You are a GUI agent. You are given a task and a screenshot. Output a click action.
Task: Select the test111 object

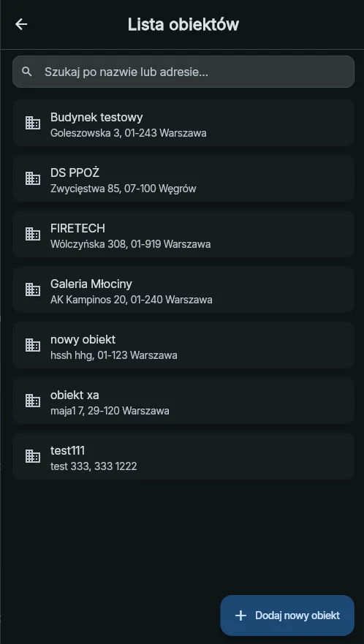[x=183, y=456]
